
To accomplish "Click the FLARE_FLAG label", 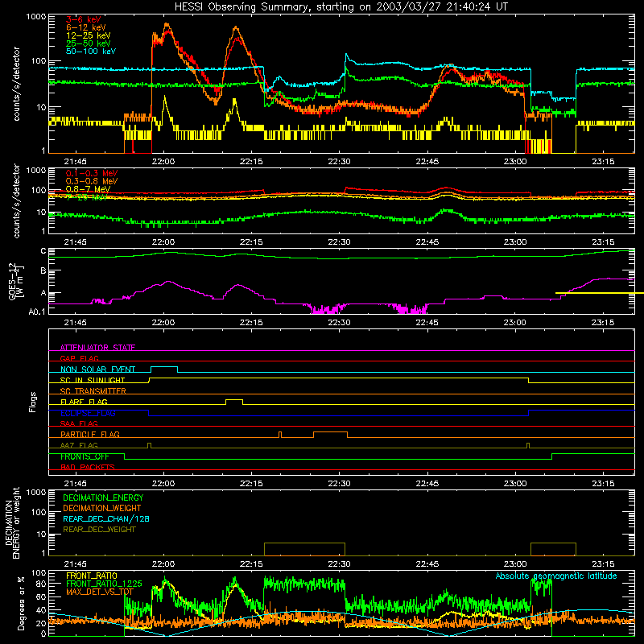I will click(x=84, y=402).
